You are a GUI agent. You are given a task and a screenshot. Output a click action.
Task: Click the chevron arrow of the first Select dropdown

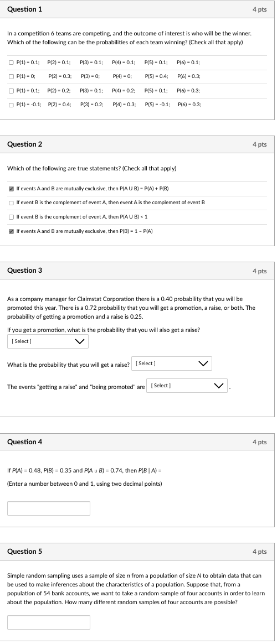point(80,341)
